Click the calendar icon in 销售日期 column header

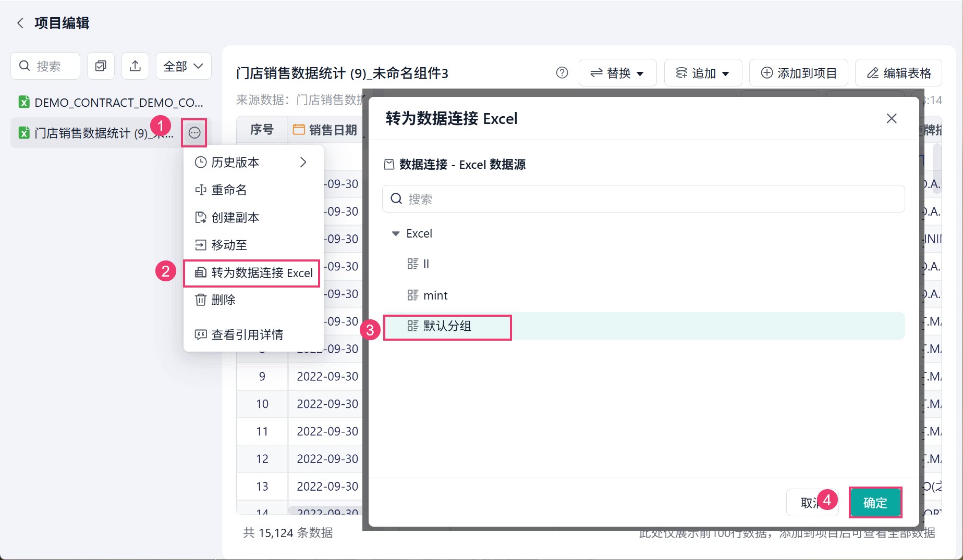299,130
